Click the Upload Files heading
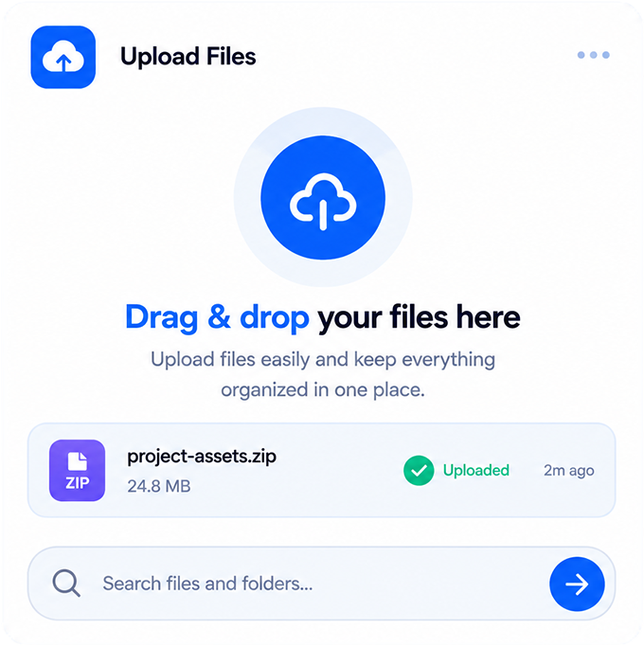Viewport: 644px width, 647px height. point(188,57)
